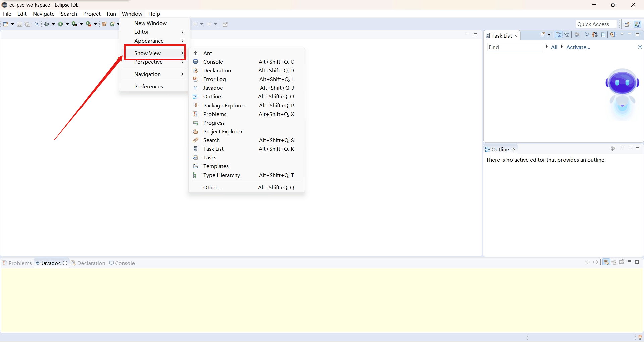This screenshot has width=644, height=342.
Task: Open the External Tools dropdown arrow
Action: point(95,24)
